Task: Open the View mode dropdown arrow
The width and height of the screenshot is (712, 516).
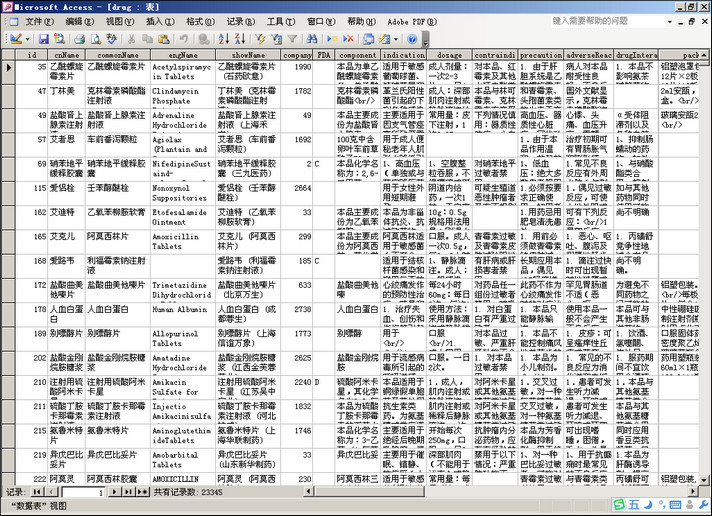Action: click(x=27, y=39)
